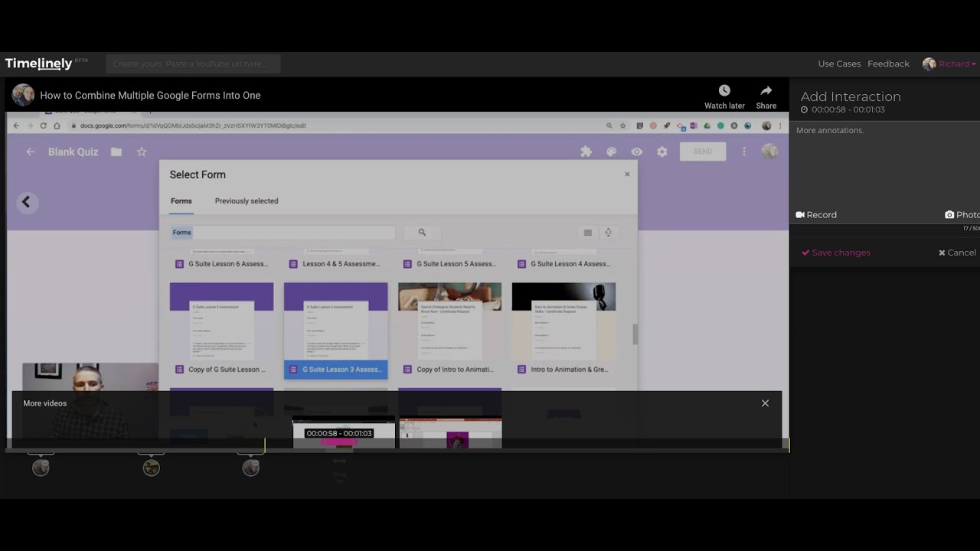This screenshot has height=551, width=980.
Task: Open the Richard account dropdown
Action: (x=949, y=64)
